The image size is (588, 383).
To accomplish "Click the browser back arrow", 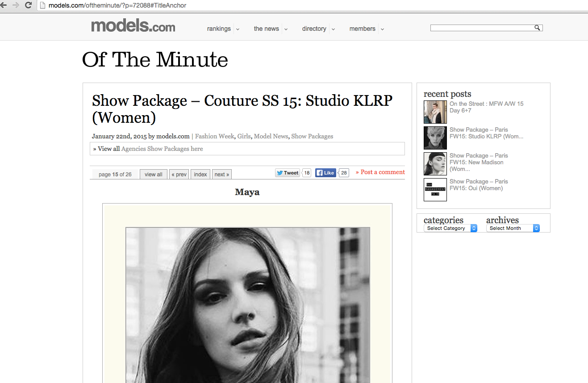I will (4, 5).
